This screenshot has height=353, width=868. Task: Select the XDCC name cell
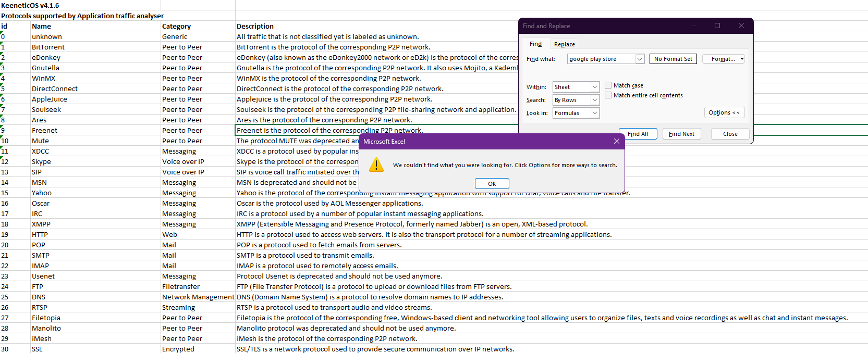95,151
